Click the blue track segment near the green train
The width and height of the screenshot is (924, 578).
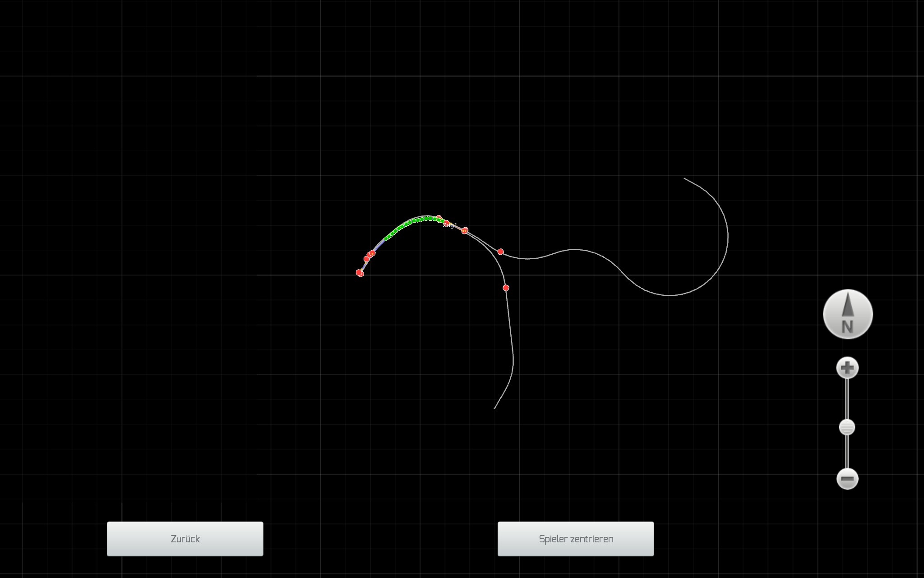point(379,246)
